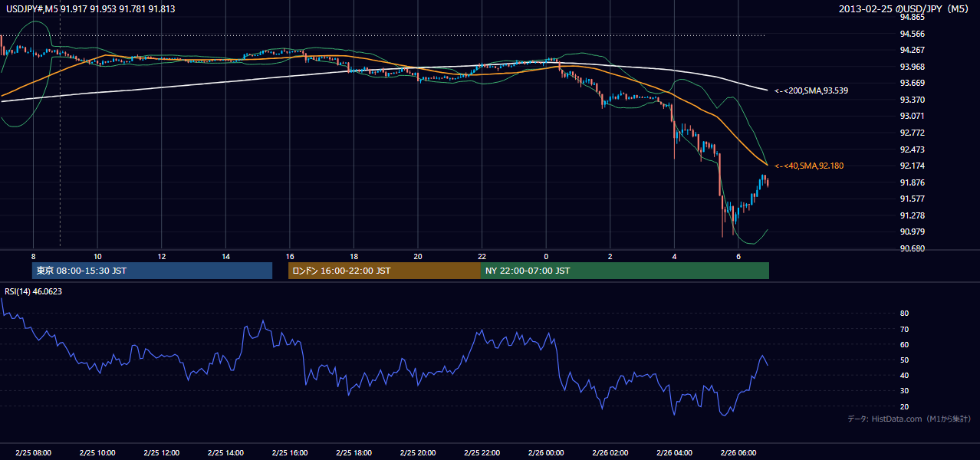
Task: Click the 2/26 02:00 time label
Action: pyautogui.click(x=610, y=453)
